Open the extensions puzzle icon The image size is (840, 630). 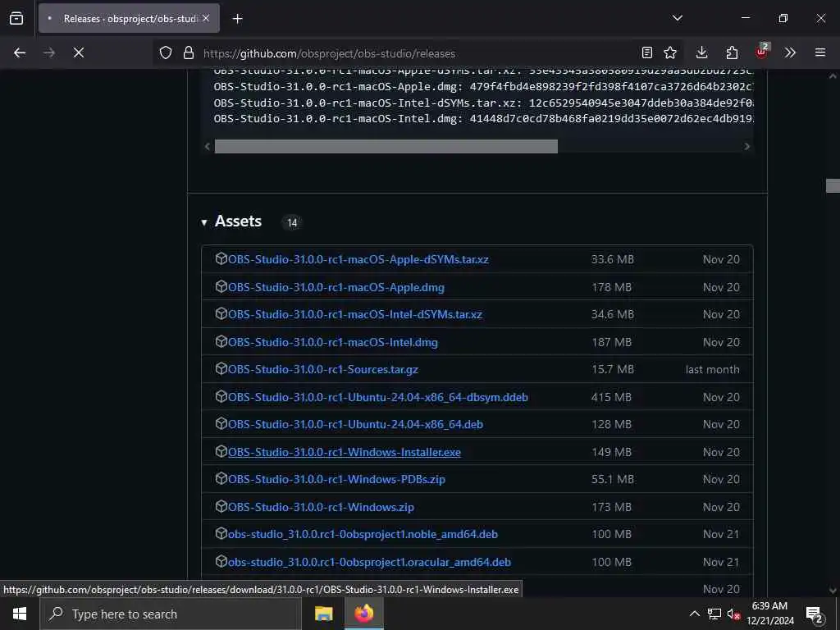point(732,52)
